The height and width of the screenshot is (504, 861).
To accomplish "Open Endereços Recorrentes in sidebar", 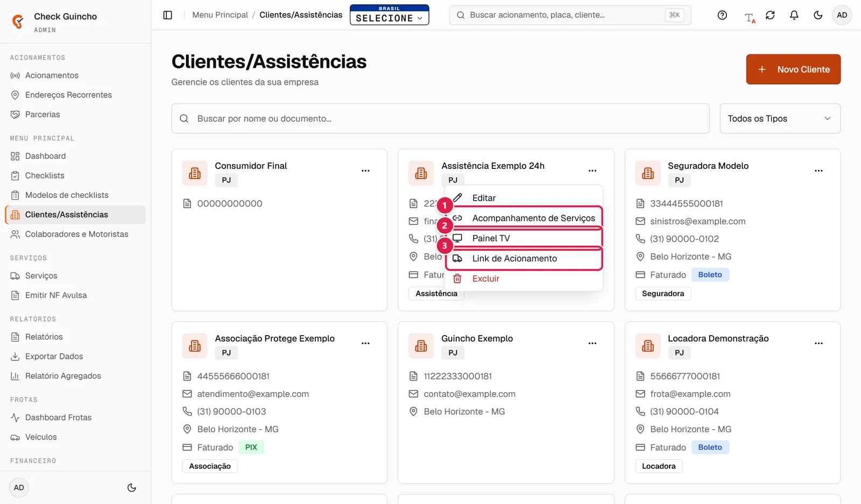I will [x=75, y=95].
